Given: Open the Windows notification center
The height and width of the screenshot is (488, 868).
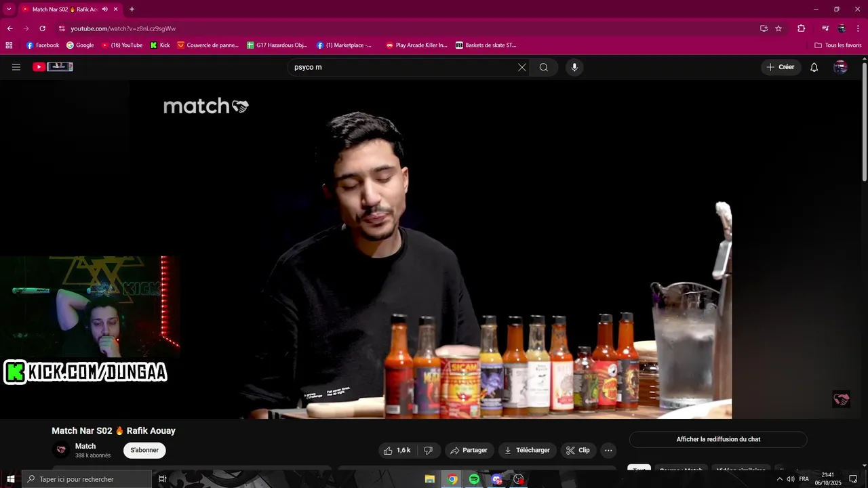Looking at the screenshot, I should pyautogui.click(x=853, y=479).
